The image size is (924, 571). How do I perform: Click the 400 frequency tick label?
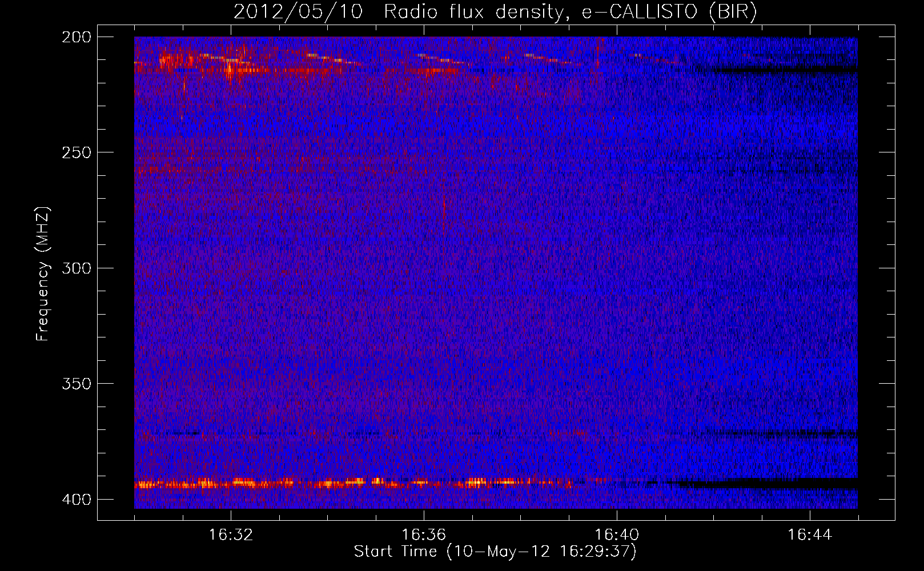point(76,500)
